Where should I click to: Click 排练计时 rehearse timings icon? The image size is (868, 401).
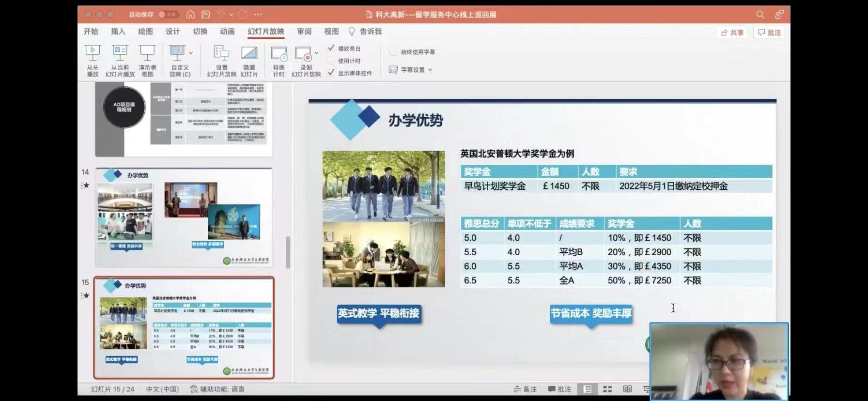(x=279, y=54)
